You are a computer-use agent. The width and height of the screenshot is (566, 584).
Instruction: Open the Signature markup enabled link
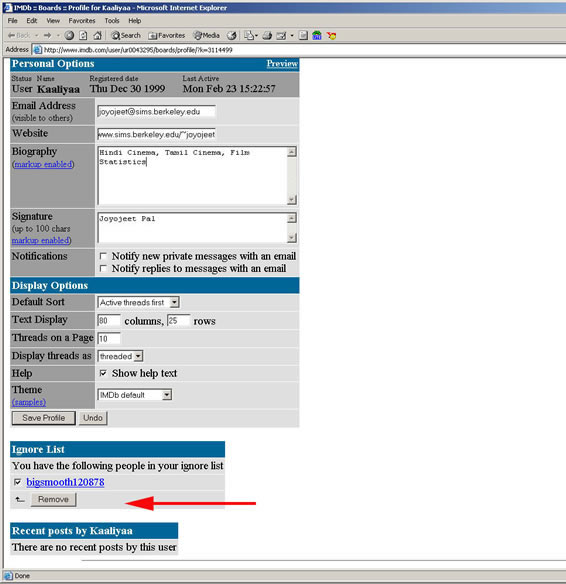40,241
